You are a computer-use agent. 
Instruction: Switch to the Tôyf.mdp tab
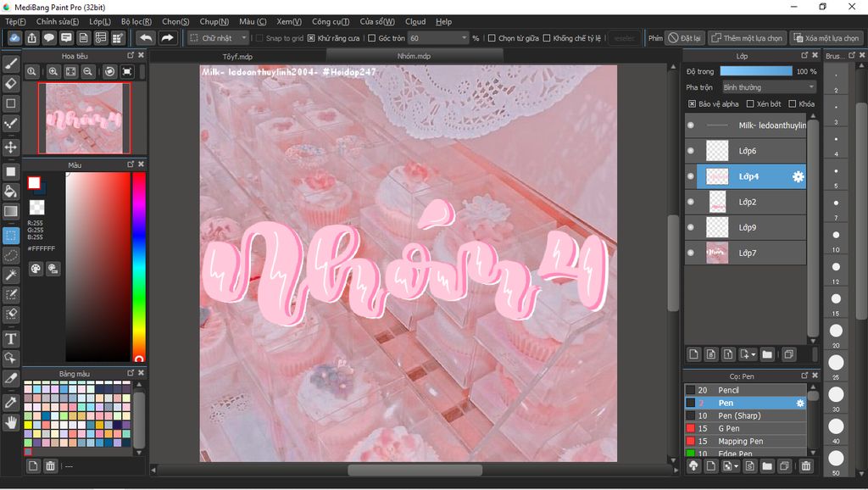[237, 57]
